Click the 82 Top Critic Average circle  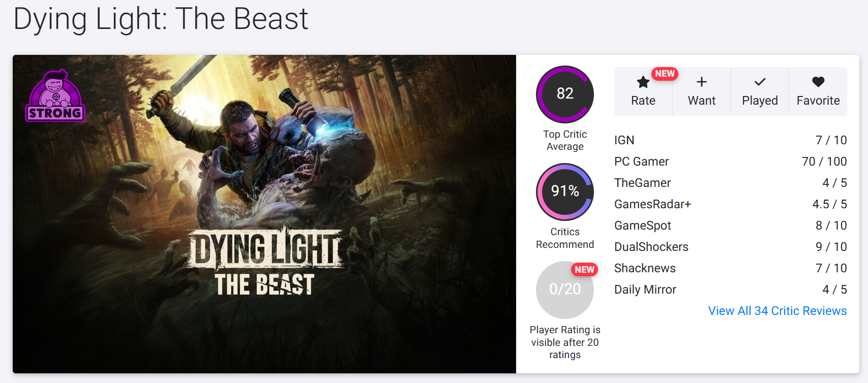point(565,94)
